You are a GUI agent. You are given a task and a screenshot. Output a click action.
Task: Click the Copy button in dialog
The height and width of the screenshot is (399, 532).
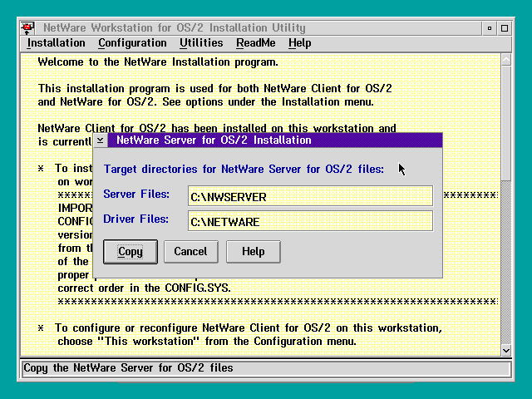point(131,252)
